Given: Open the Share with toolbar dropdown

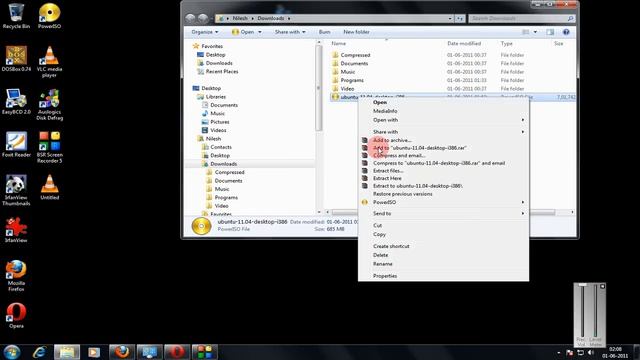Looking at the screenshot, I should pos(290,32).
